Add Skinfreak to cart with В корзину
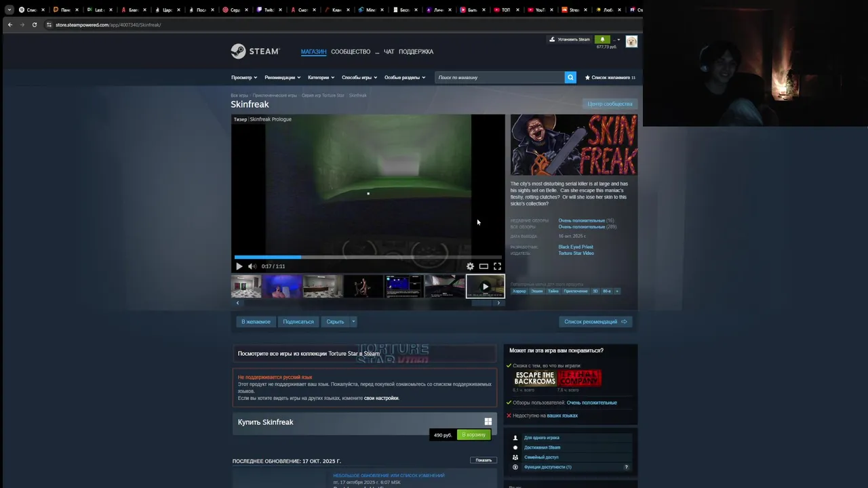868x488 pixels. pyautogui.click(x=473, y=434)
